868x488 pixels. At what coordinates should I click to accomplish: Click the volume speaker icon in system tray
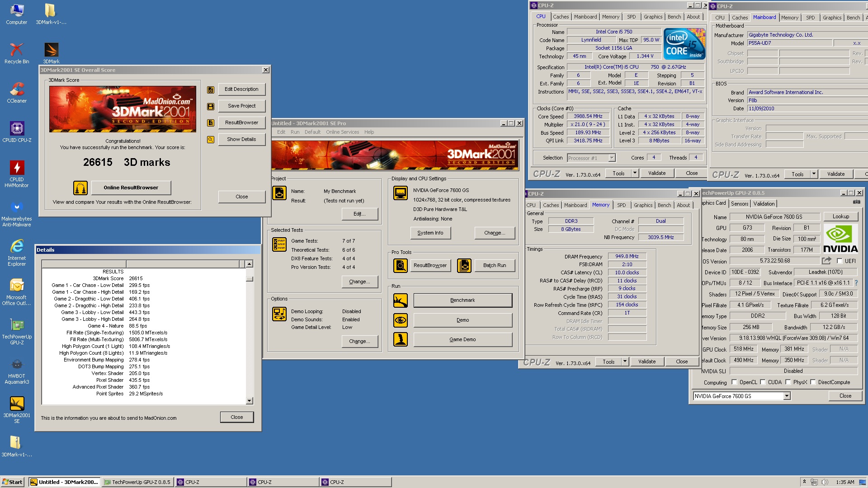click(825, 482)
